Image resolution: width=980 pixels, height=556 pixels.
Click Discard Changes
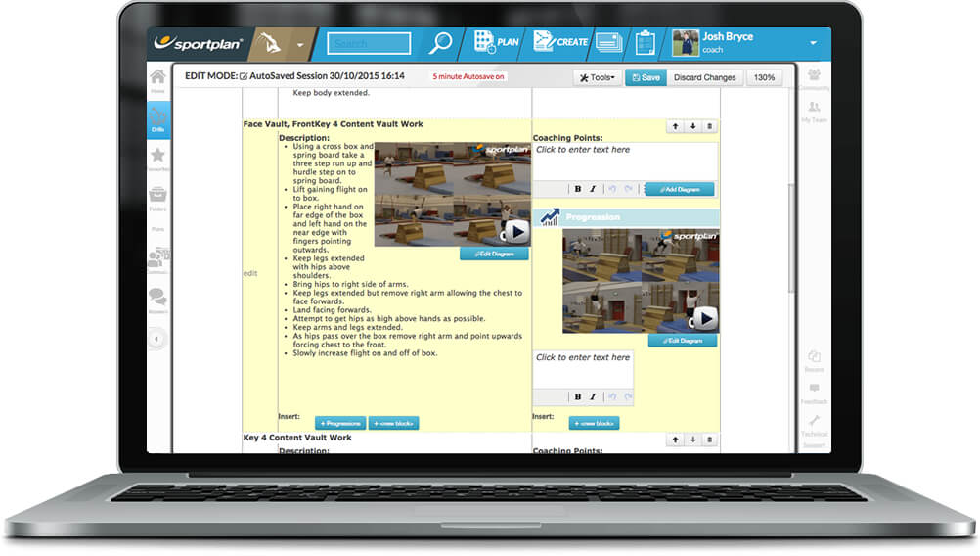click(x=704, y=77)
